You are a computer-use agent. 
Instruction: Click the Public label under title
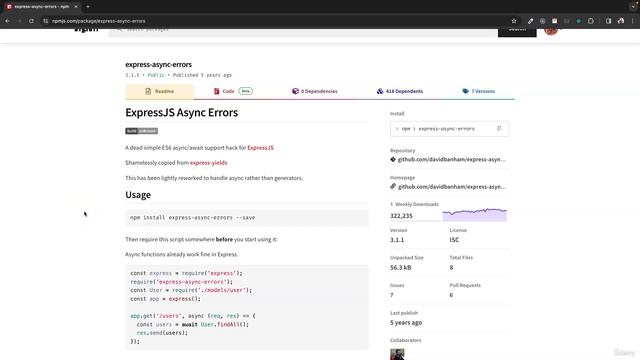coord(156,75)
